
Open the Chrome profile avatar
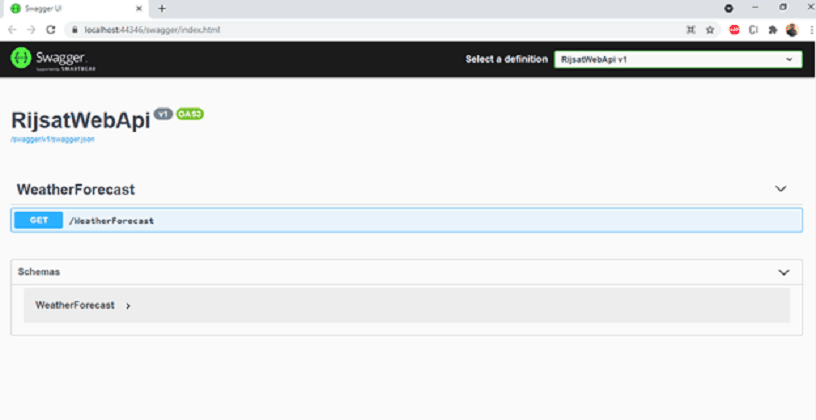tap(792, 30)
